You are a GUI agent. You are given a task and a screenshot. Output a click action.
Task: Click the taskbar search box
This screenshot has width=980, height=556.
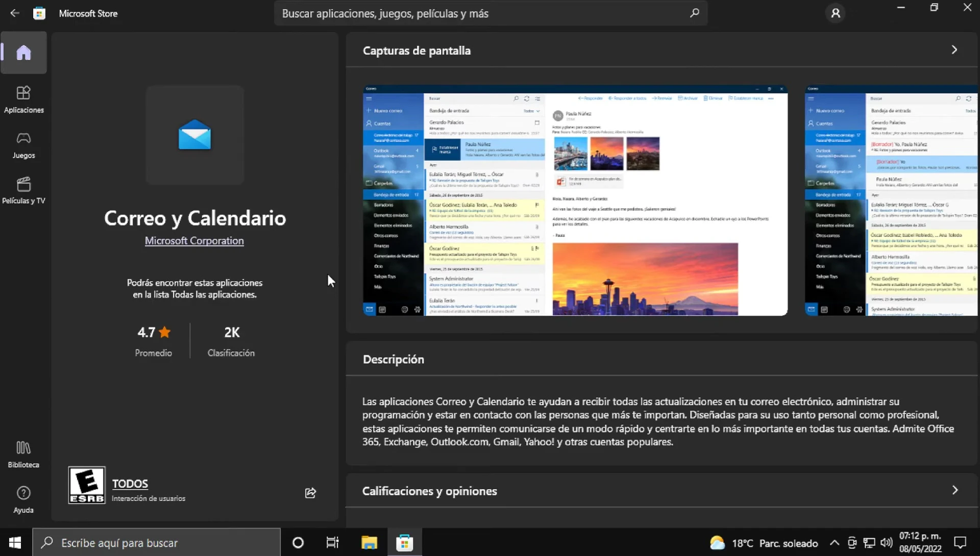click(157, 542)
